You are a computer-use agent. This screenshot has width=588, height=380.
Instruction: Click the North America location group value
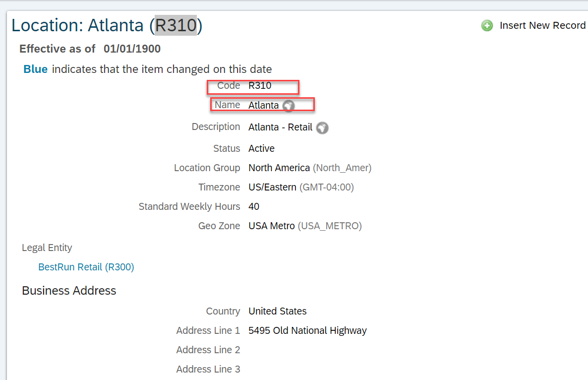point(279,168)
